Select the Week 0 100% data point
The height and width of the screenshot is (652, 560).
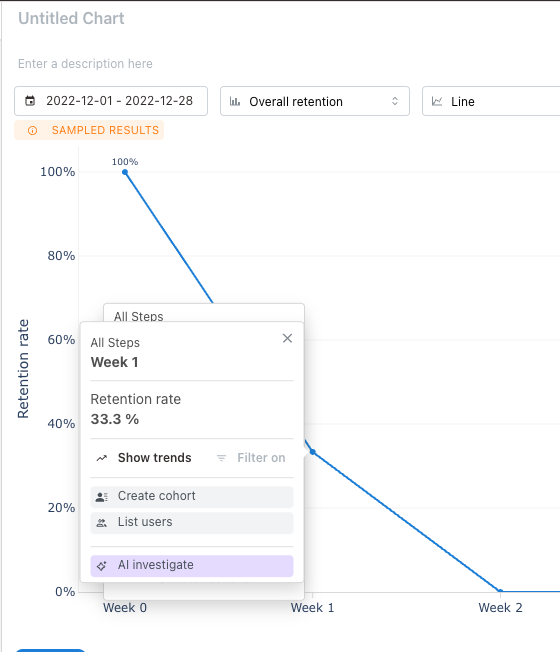(x=125, y=172)
